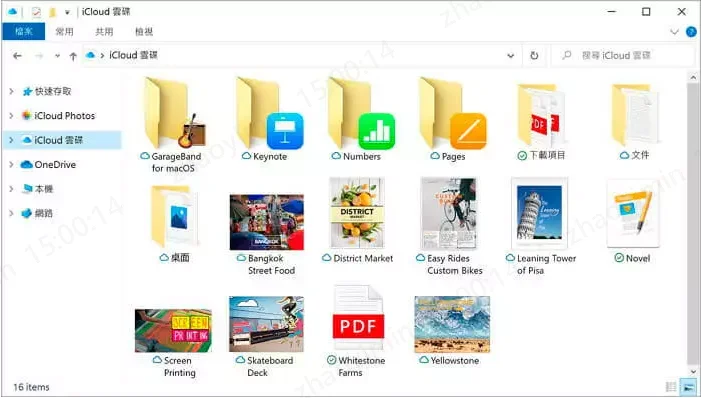
Task: Open the recent locations dropdown arrow
Action: coord(57,56)
